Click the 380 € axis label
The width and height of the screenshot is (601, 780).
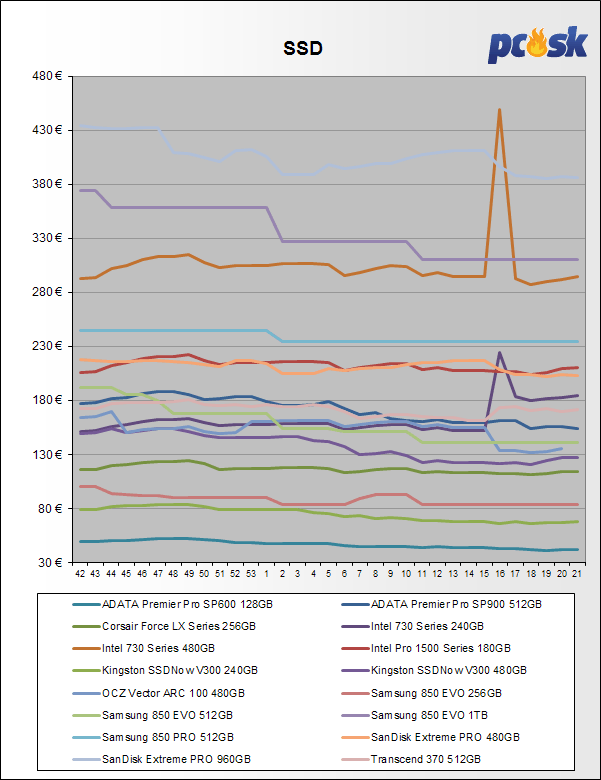click(47, 184)
